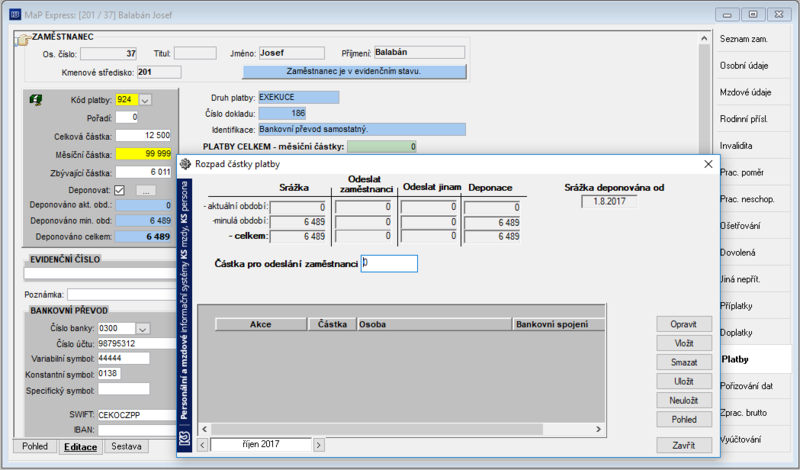Go to the previous month from říjen 2017
Image resolution: width=800 pixels, height=470 pixels.
(203, 445)
